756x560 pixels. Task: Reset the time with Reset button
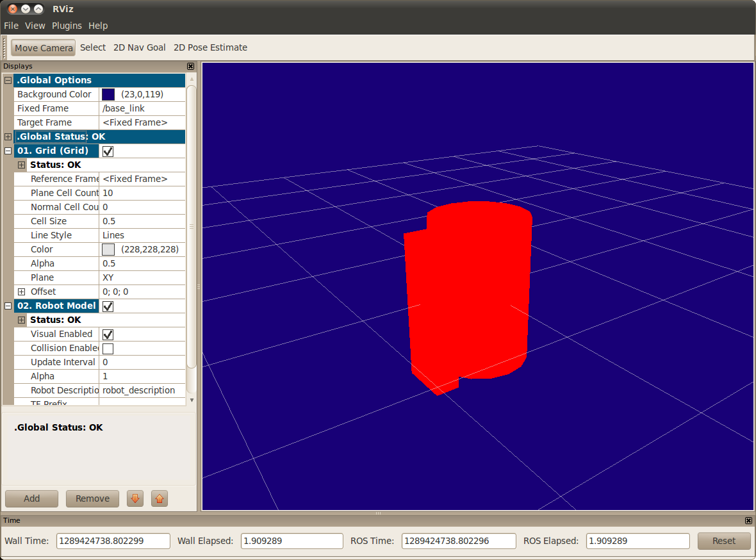(x=724, y=541)
